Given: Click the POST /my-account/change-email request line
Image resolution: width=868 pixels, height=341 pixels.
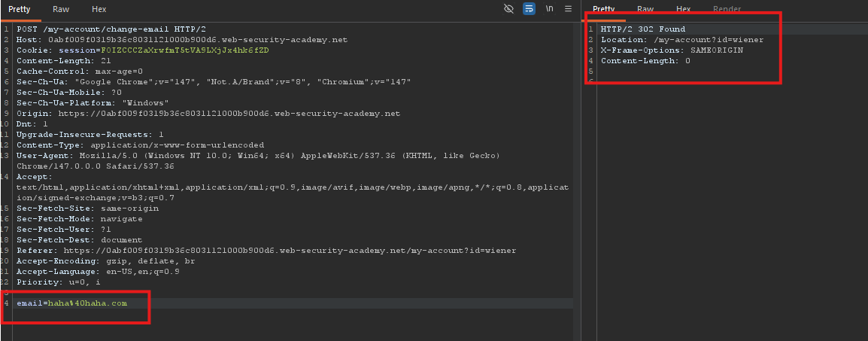Looking at the screenshot, I should pyautogui.click(x=111, y=29).
